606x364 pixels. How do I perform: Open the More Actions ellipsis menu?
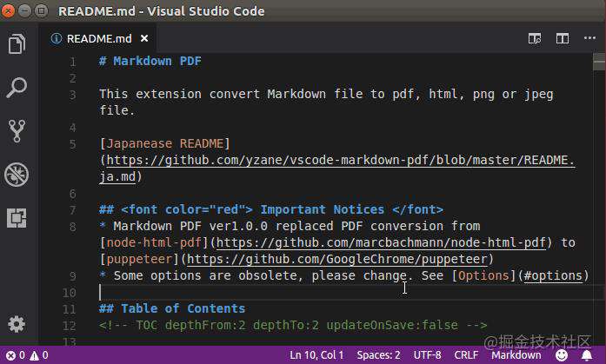(589, 38)
